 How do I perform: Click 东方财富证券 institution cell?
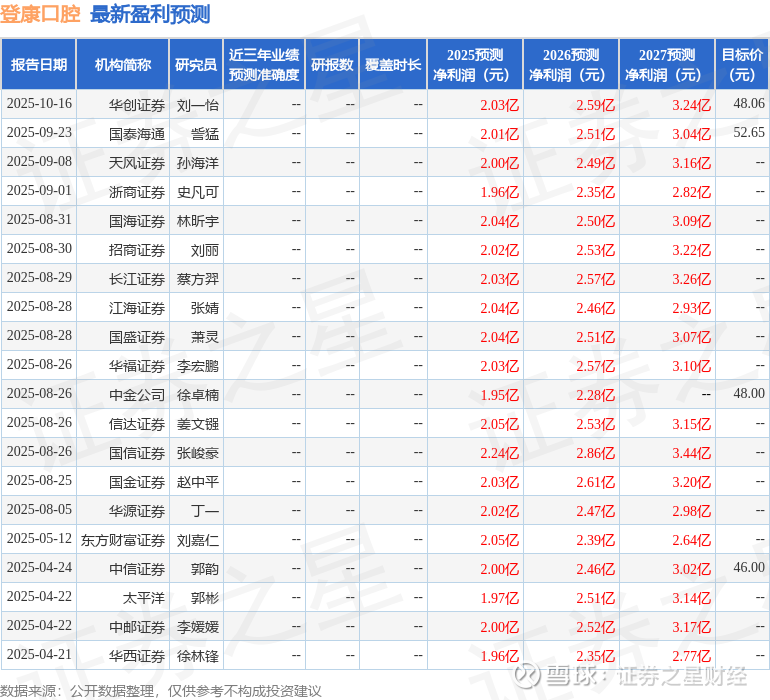click(x=123, y=540)
